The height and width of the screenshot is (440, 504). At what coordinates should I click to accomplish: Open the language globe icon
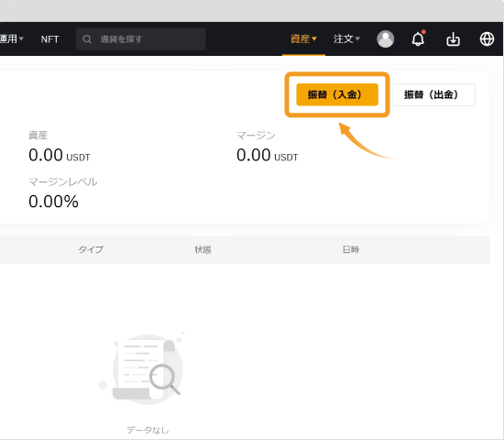(487, 39)
